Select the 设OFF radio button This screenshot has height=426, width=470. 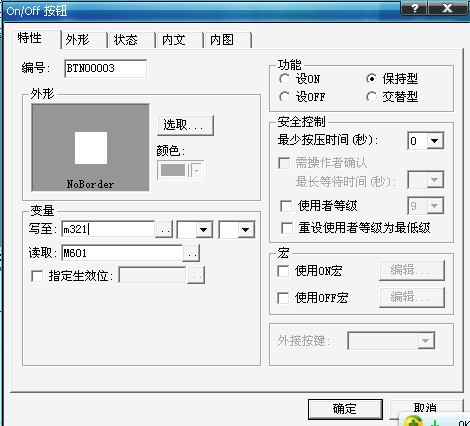pyautogui.click(x=284, y=97)
